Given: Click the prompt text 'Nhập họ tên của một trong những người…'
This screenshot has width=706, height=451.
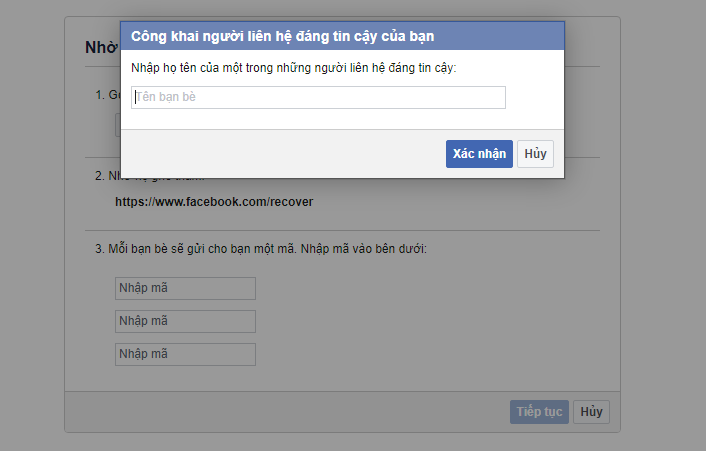Looking at the screenshot, I should 294,68.
